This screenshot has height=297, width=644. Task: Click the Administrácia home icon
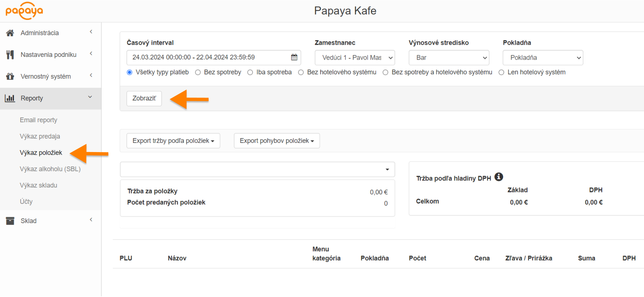[x=10, y=33]
